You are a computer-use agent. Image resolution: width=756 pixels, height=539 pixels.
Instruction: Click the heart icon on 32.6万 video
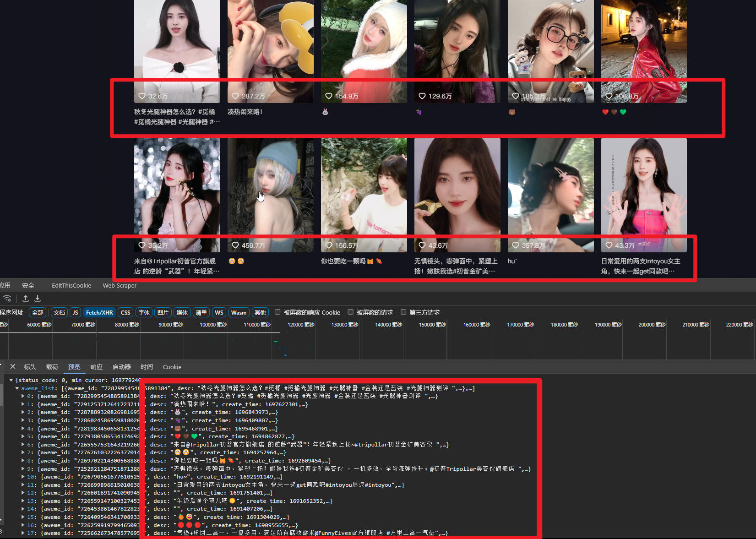pyautogui.click(x=142, y=96)
